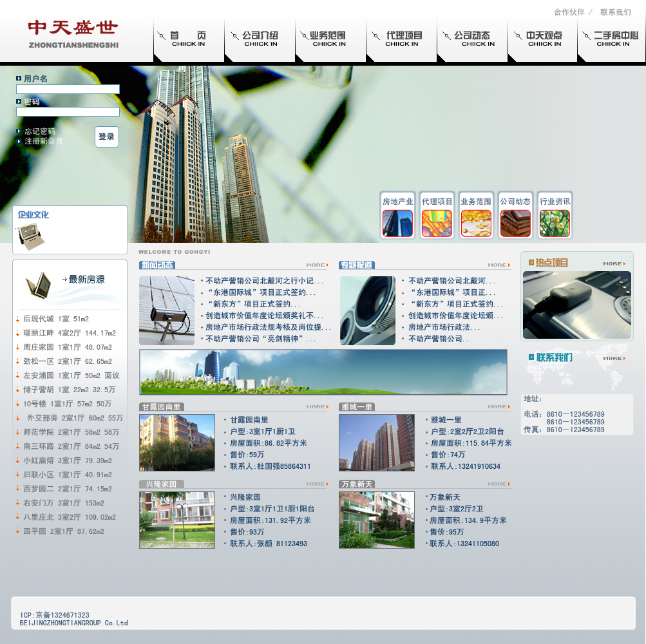
Task: Open listing 劲松一区 2室1厅
Action: click(68, 361)
